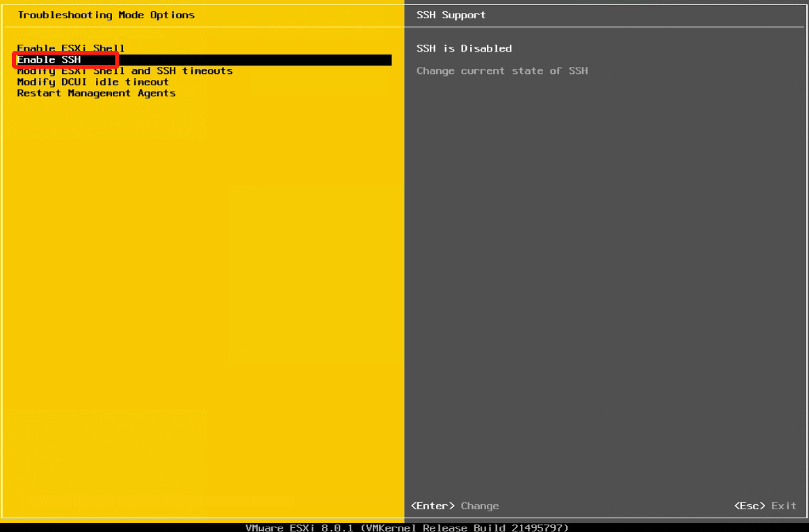Image resolution: width=809 pixels, height=532 pixels.
Task: Click the DCUI word in idle timeout entry
Action: 74,82
